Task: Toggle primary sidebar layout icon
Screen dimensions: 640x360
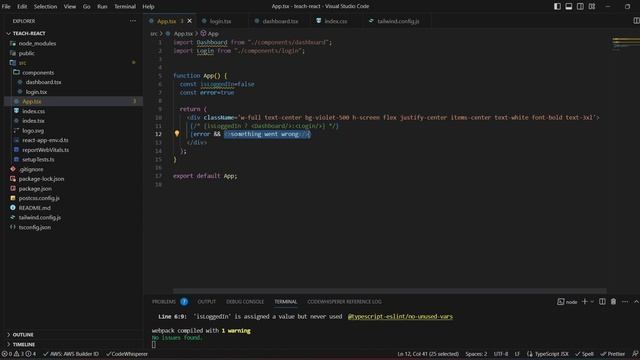Action: pos(557,7)
